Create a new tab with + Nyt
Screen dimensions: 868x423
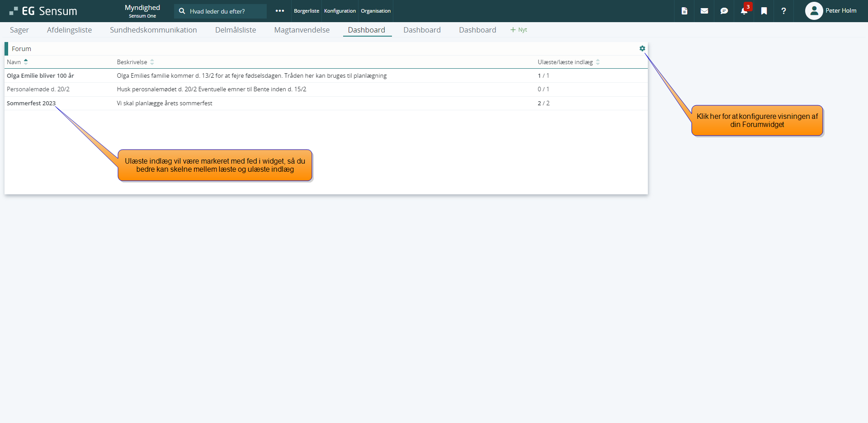tap(518, 30)
